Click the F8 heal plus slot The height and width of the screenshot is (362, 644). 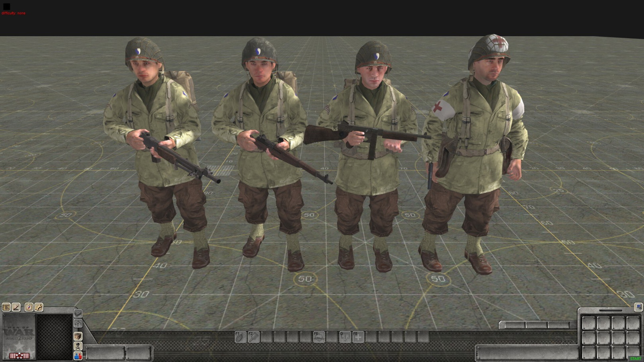(x=358, y=337)
